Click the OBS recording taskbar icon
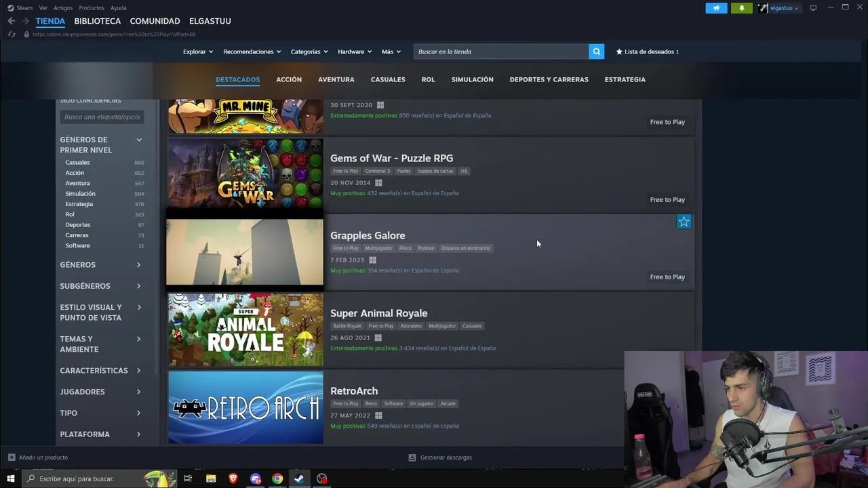 coord(322,479)
